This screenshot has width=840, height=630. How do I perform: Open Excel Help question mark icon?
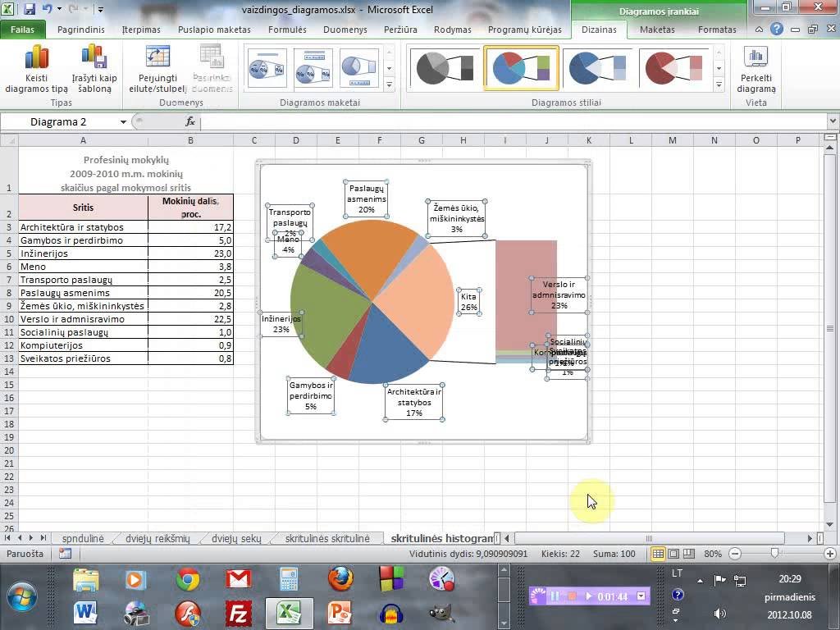[777, 30]
